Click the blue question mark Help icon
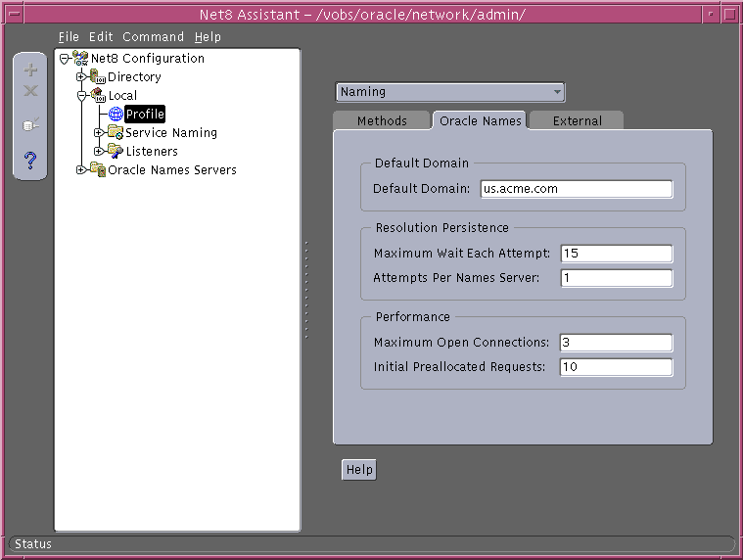The width and height of the screenshot is (743, 560). pos(30,160)
